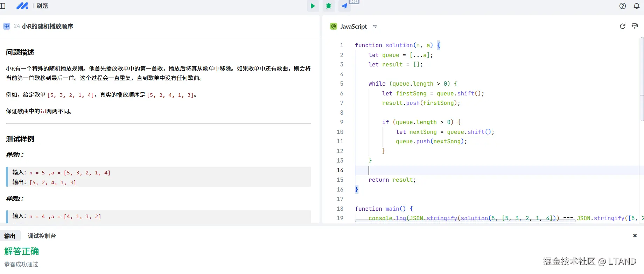
Task: Click the 测试样例 heading
Action: [x=20, y=139]
